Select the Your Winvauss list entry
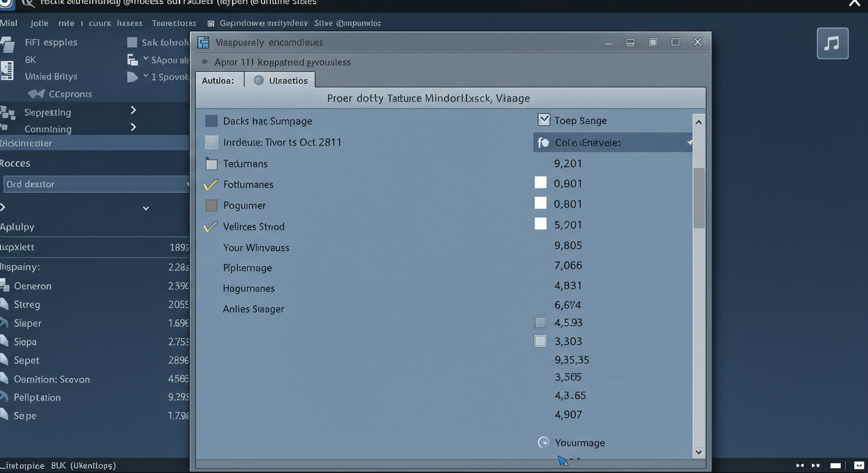The width and height of the screenshot is (868, 473). click(x=256, y=248)
